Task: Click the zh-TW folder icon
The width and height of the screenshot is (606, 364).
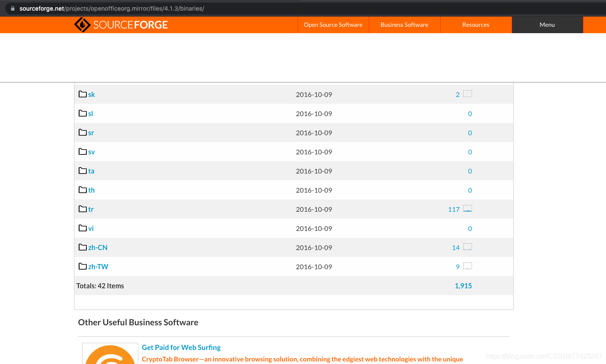Action: coord(83,266)
